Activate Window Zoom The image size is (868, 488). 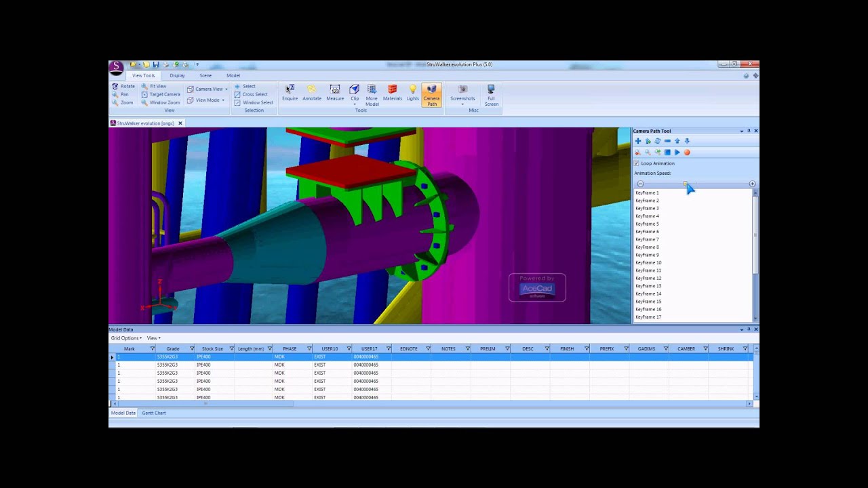(161, 102)
